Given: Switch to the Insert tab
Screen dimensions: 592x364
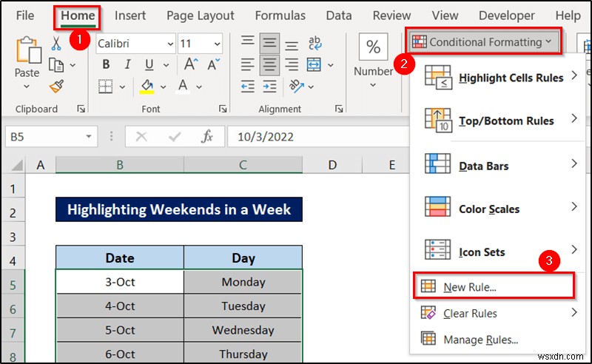Looking at the screenshot, I should click(130, 16).
